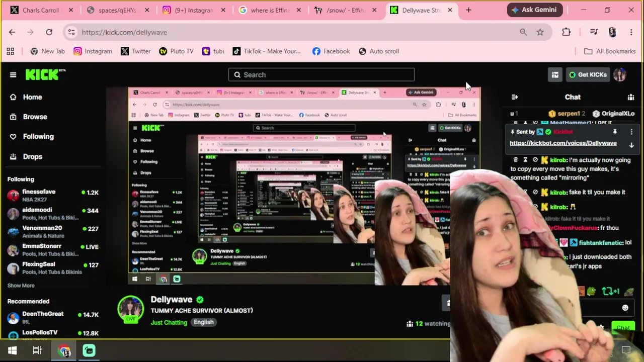
Task: Open the All Bookmarks folder
Action: tap(610, 51)
